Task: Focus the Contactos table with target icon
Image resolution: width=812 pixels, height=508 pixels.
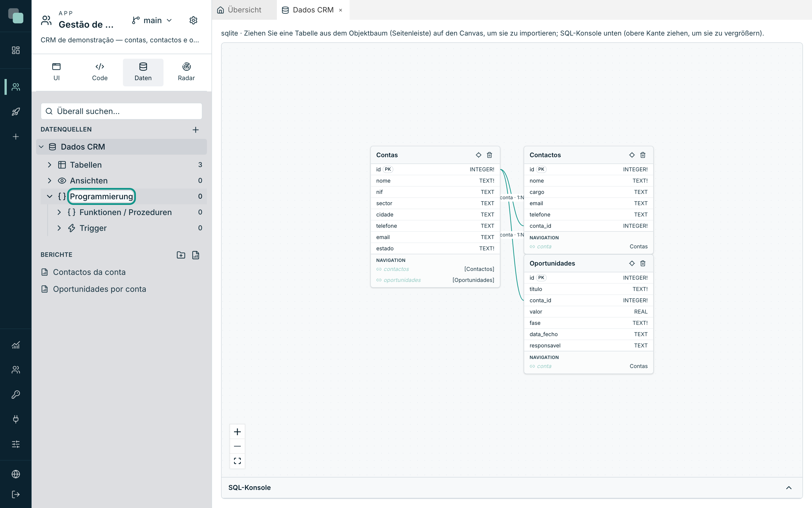Action: 632,155
